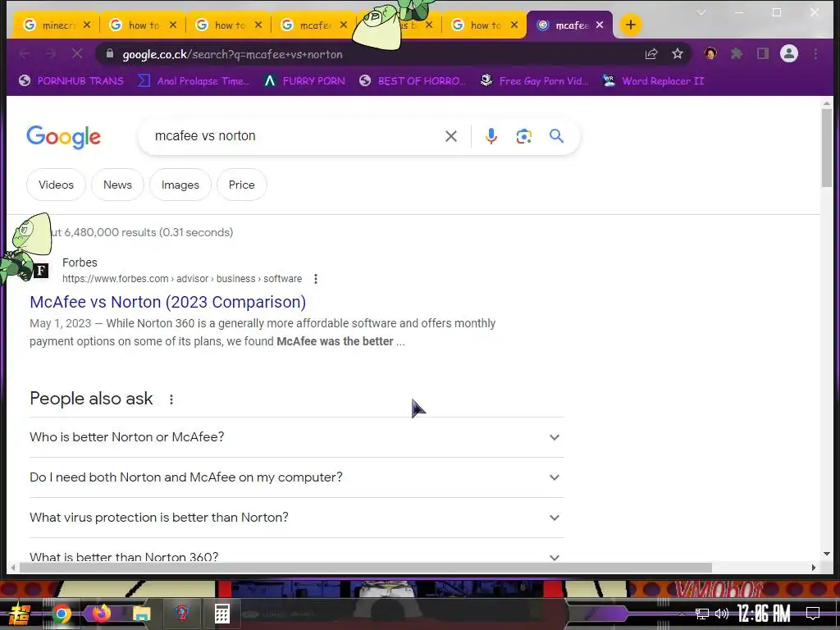This screenshot has width=840, height=630.
Task: Open the Start menu button
Action: pos(19,614)
